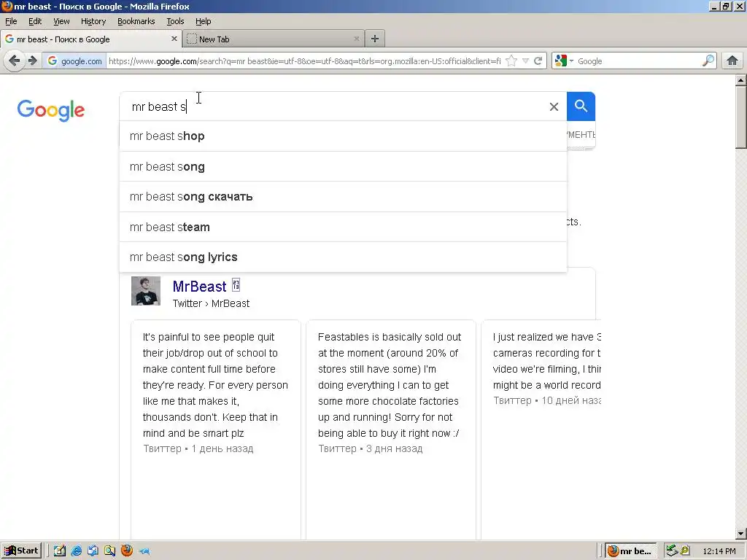
Task: Choose suggestion 'mr beast song скачать'
Action: tap(343, 197)
